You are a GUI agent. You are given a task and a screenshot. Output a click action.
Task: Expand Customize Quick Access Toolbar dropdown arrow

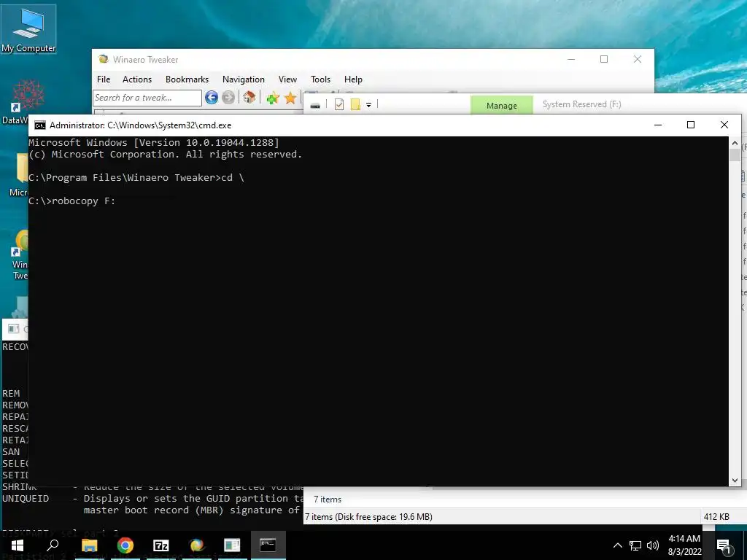coord(368,105)
